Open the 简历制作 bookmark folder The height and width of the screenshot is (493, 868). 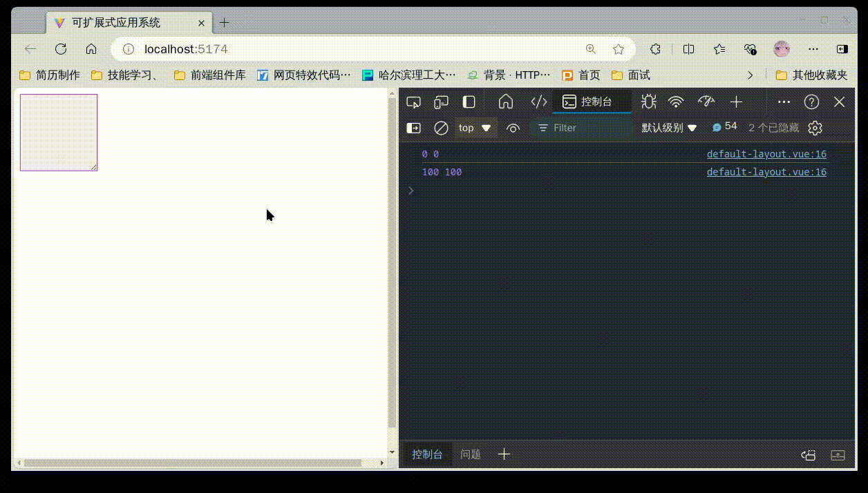(50, 75)
